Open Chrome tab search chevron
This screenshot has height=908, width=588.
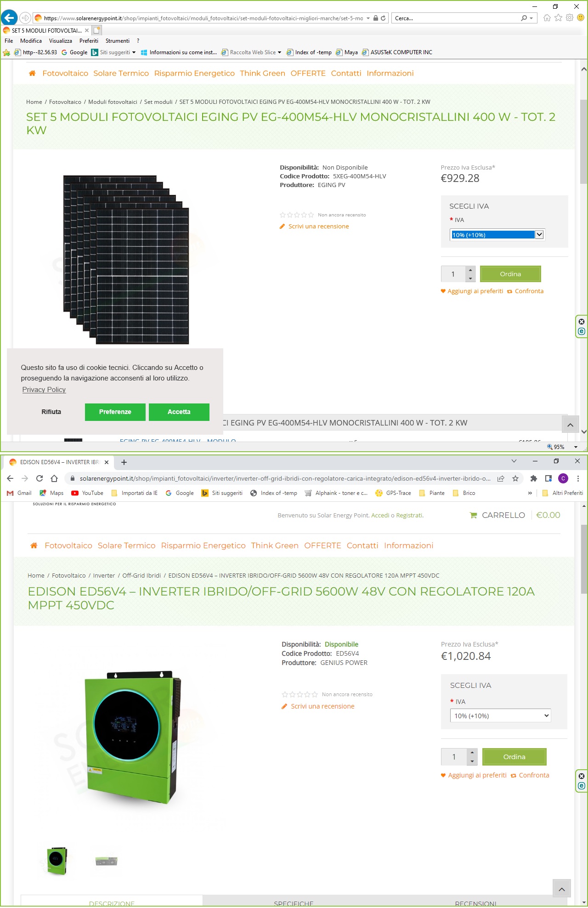click(514, 461)
